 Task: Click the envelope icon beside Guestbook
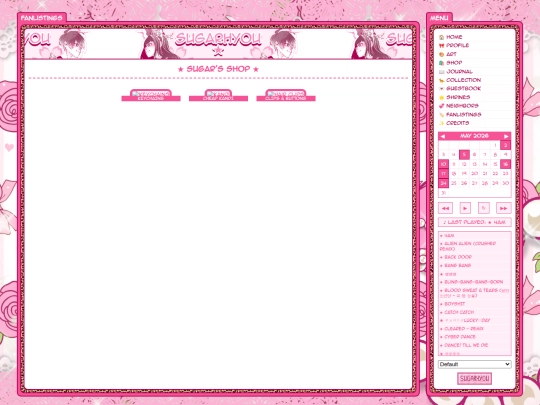(x=442, y=89)
